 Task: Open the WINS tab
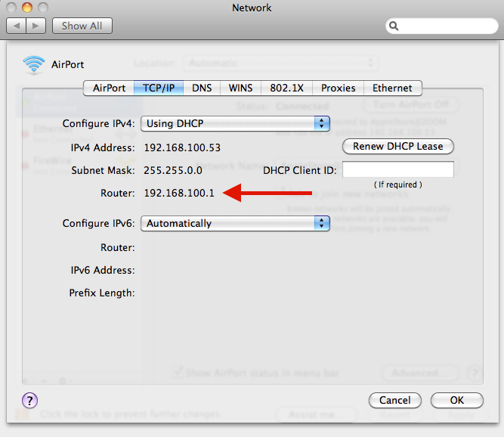[240, 88]
